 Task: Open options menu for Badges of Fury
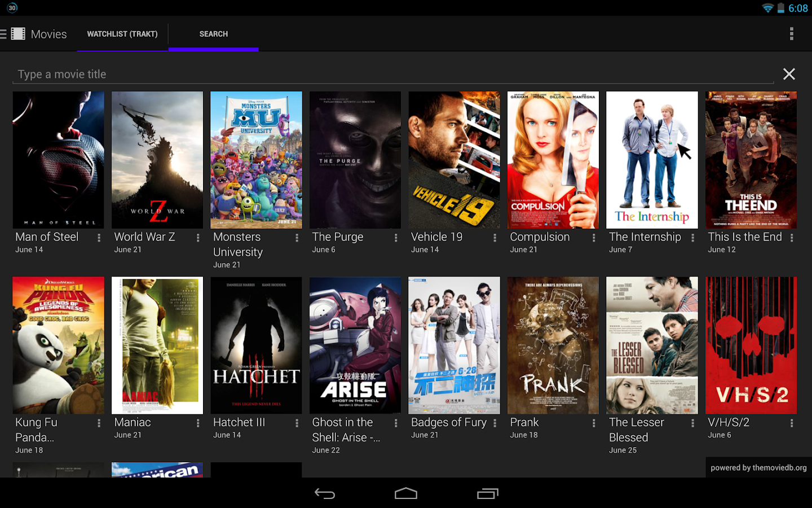coord(495,423)
